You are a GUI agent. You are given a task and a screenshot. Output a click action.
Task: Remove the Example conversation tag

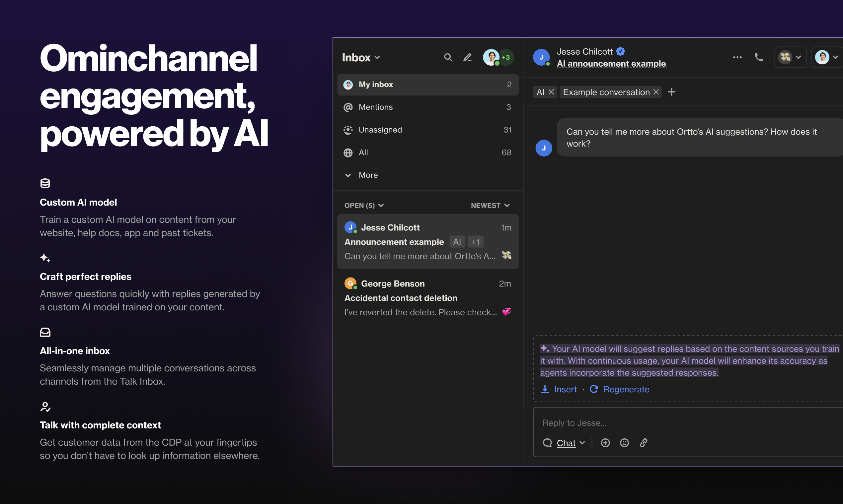656,92
